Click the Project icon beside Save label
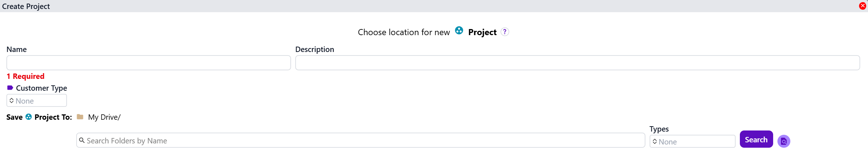 click(x=29, y=117)
